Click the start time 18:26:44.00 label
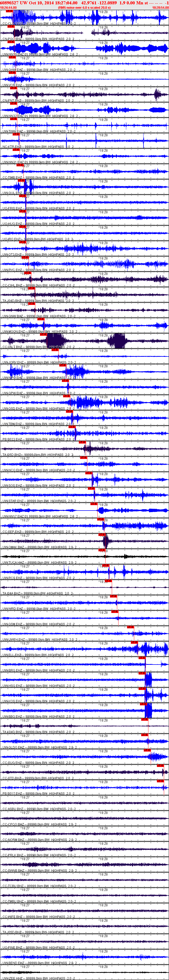This screenshot has width=169, height=980. [9, 7]
